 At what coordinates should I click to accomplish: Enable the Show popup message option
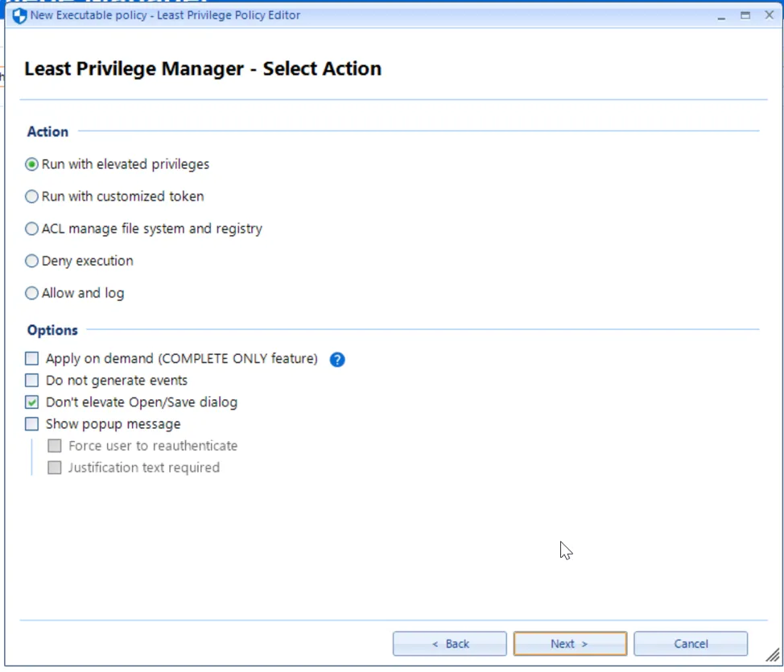point(32,424)
